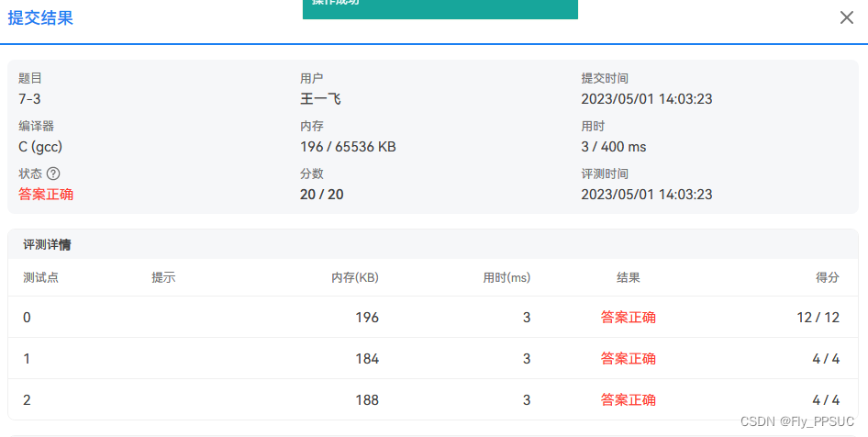Viewport: 868px width, 437px height.
Task: Click the 结果 column header
Action: pos(629,277)
